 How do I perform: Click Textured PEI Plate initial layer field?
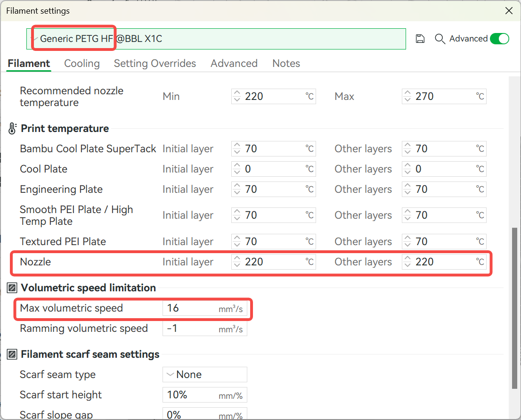click(x=274, y=241)
